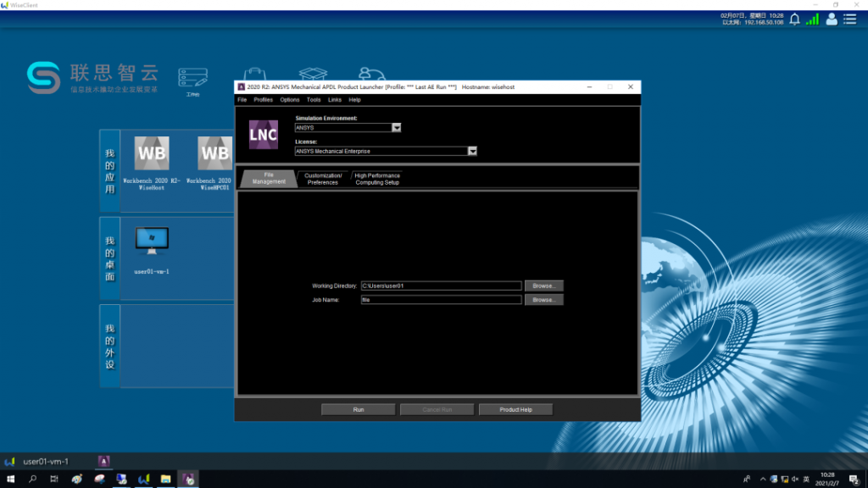Click File Explorer in the taskbar
This screenshot has height=488, width=868.
click(166, 479)
